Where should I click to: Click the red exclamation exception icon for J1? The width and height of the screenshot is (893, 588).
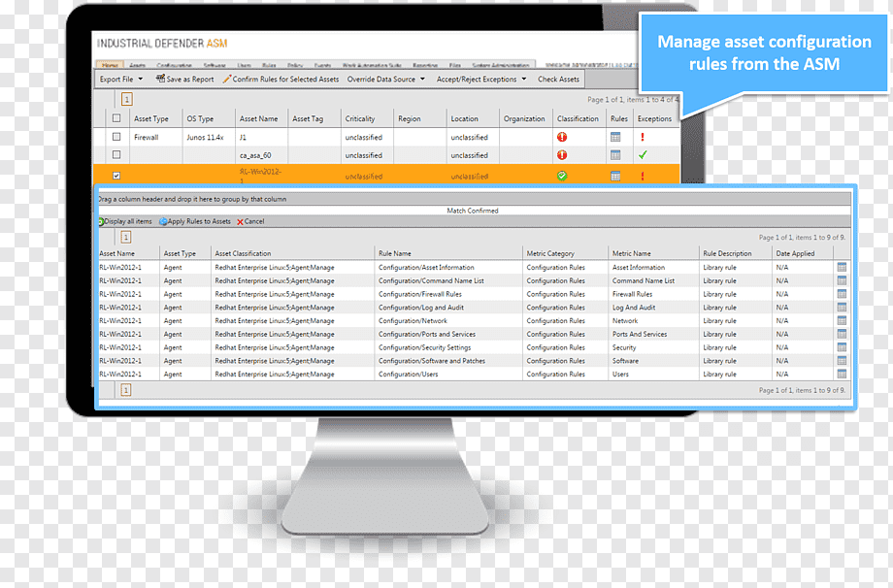click(643, 137)
